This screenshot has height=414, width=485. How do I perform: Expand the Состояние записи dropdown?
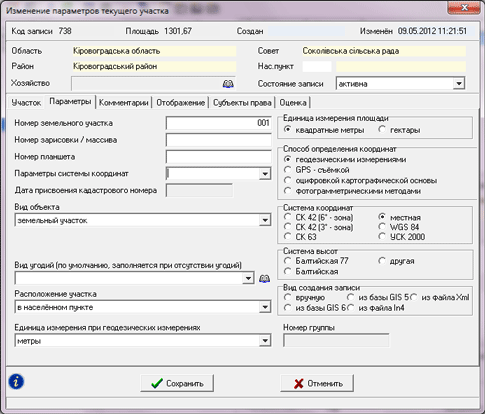(x=459, y=83)
